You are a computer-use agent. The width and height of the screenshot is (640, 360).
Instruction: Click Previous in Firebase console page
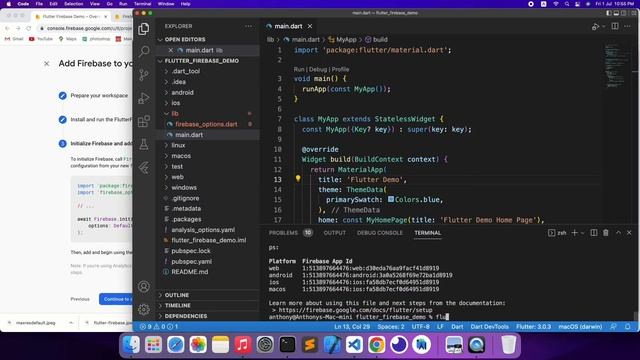point(80,299)
